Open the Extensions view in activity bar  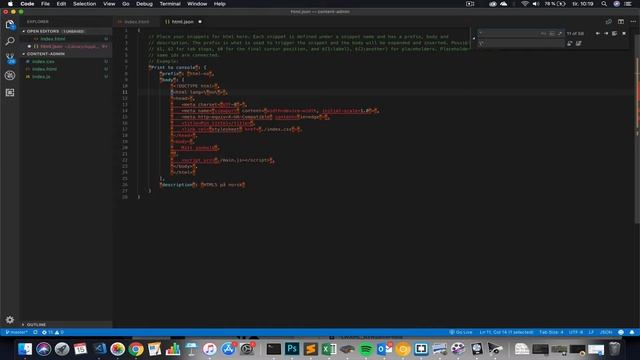pos(10,93)
